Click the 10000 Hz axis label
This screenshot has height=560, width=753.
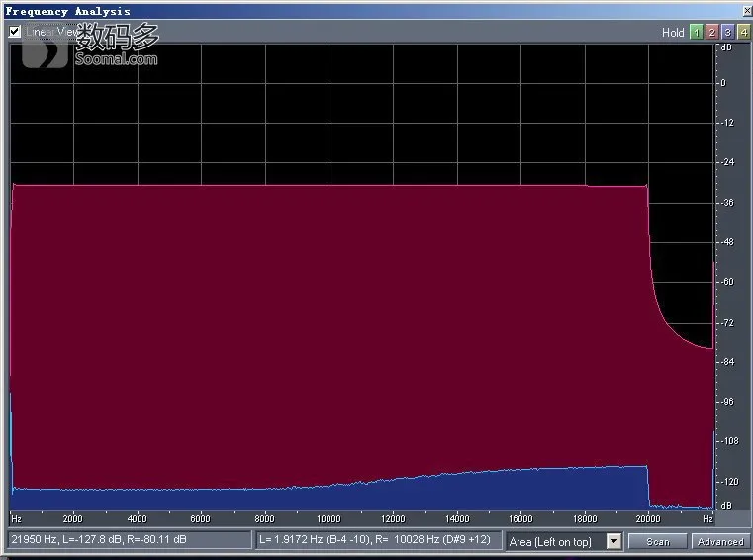329,519
